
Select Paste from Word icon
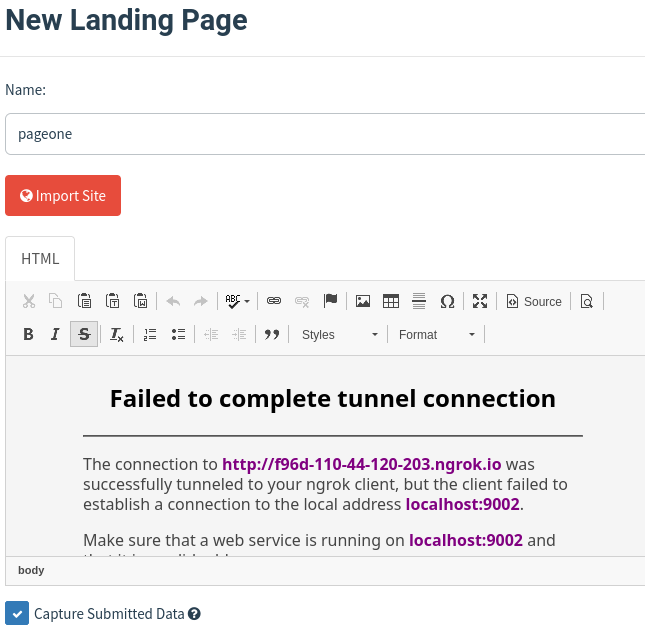pyautogui.click(x=140, y=301)
